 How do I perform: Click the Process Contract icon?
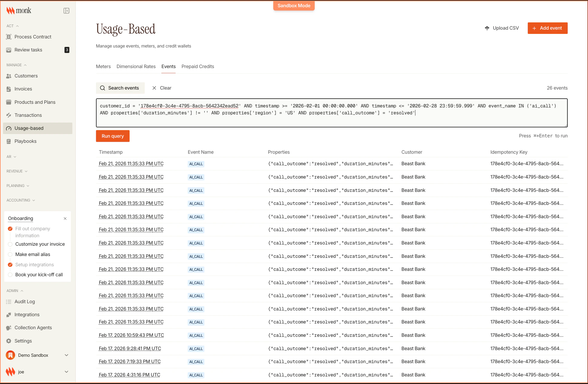tap(9, 37)
